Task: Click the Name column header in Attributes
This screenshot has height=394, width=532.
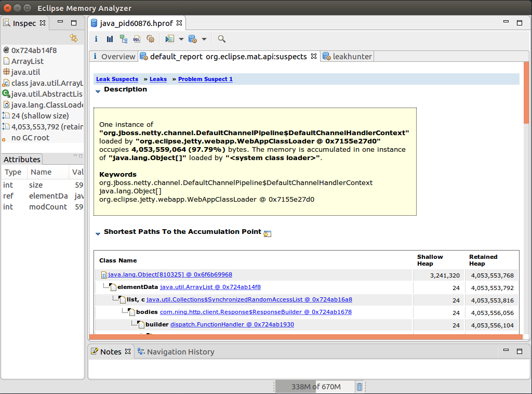Action: coord(48,172)
